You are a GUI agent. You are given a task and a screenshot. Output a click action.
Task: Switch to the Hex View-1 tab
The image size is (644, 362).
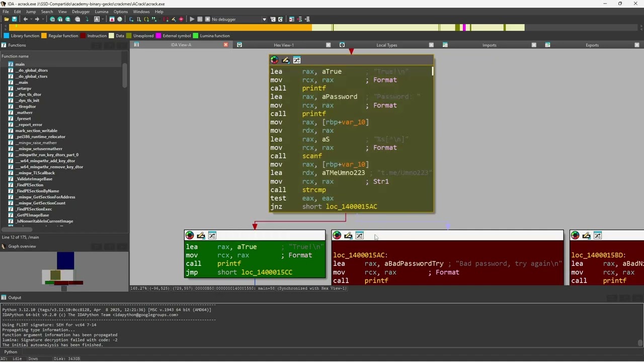284,45
